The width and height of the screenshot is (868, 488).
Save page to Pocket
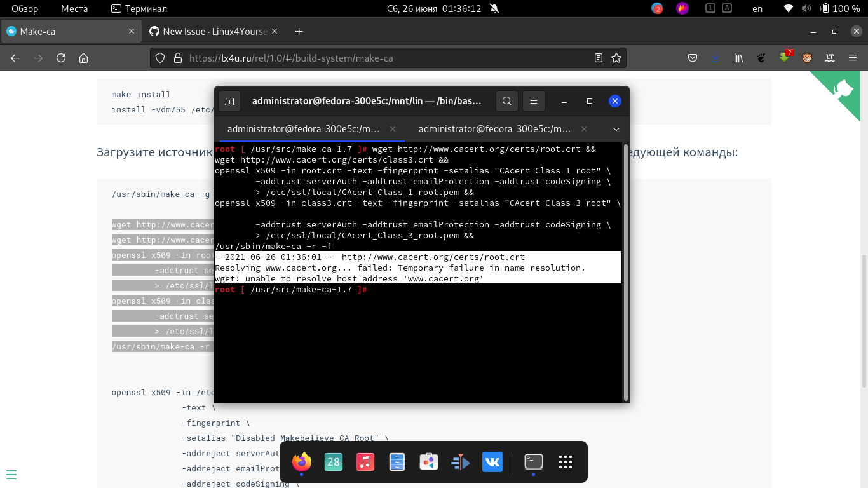[x=693, y=57]
